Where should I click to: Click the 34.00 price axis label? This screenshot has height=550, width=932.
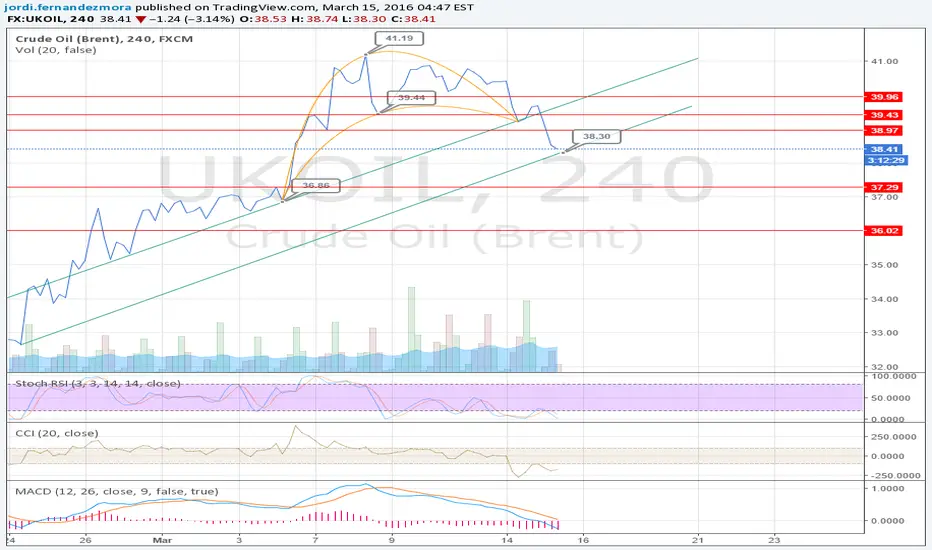884,299
